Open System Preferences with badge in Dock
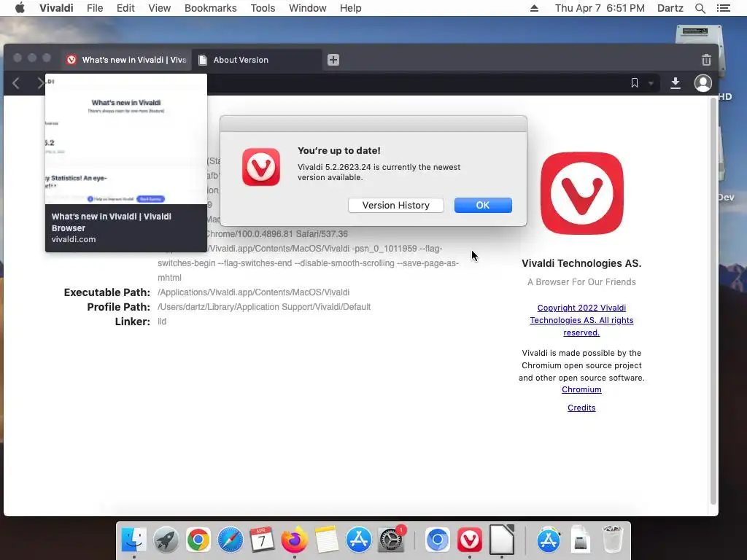Viewport: 747px width, 560px height. (x=391, y=540)
